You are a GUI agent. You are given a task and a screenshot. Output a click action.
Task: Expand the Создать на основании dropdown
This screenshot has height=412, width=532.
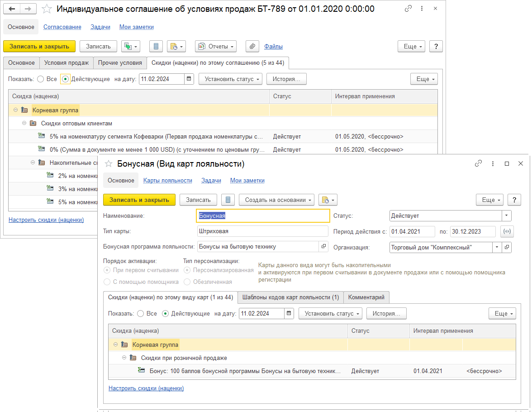[277, 200]
